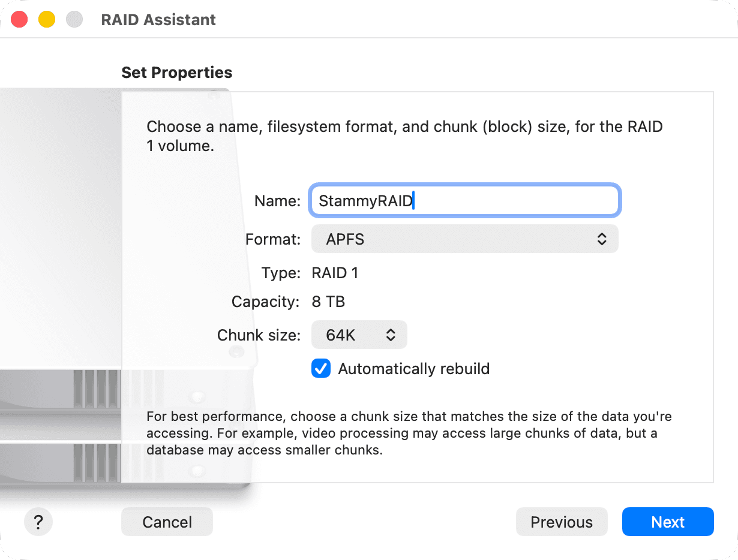Cancel the RAID setup
This screenshot has width=738, height=560.
[x=167, y=522]
